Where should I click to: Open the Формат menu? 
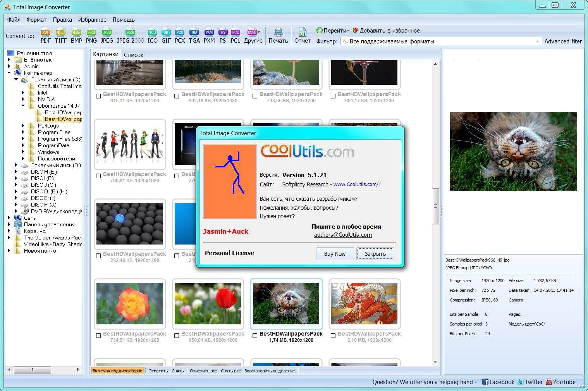pyautogui.click(x=36, y=19)
